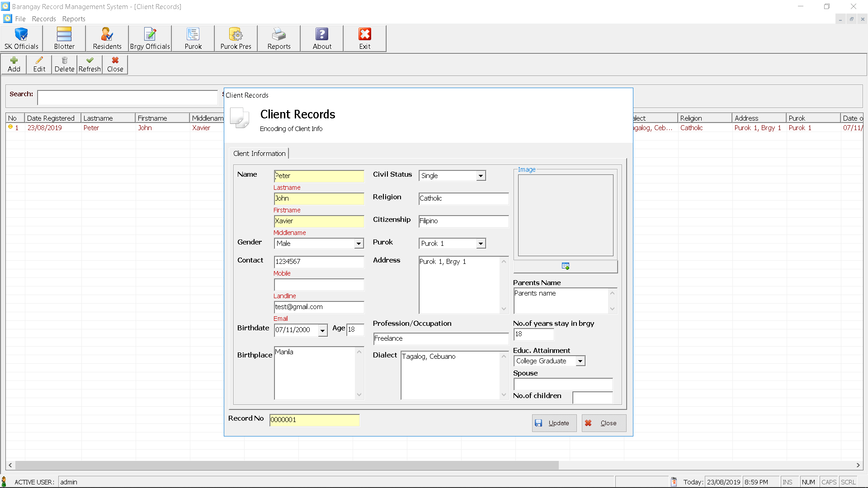The height and width of the screenshot is (488, 868).
Task: Toggle Caps Lock status in status bar
Action: click(x=829, y=481)
